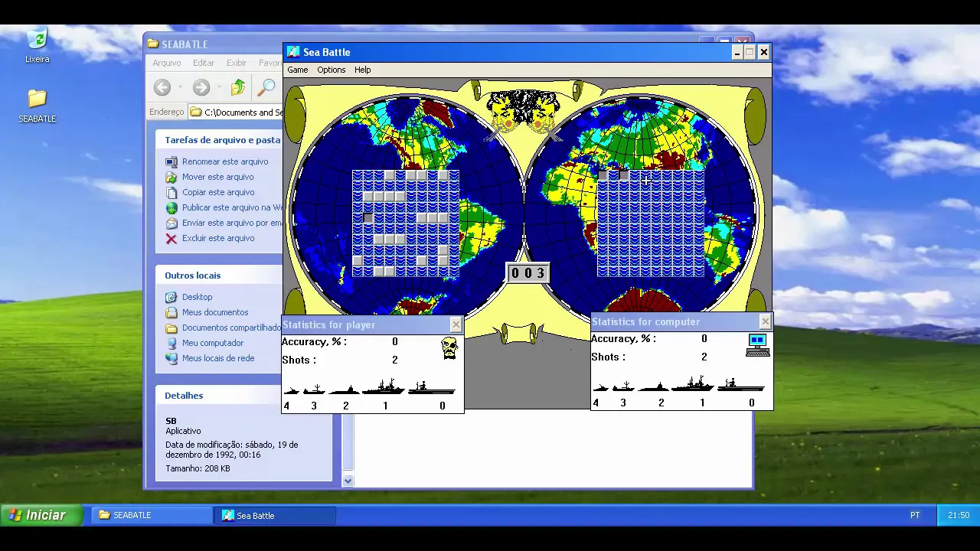980x551 pixels.
Task: Click the Mover este arquivo icon
Action: pyautogui.click(x=171, y=177)
